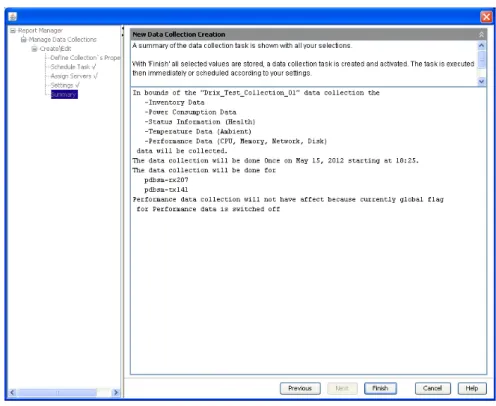Click the horizontal scrollbar thumb in tree pane
The image size is (496, 406).
(x=57, y=392)
